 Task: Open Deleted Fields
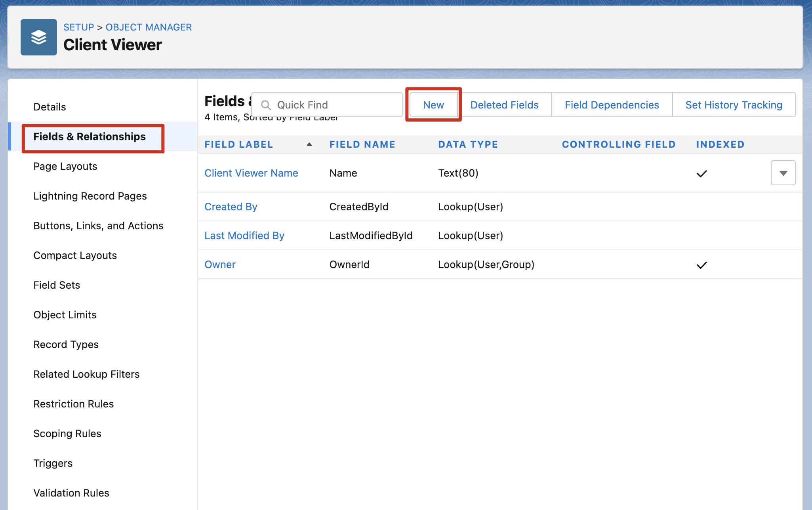504,105
